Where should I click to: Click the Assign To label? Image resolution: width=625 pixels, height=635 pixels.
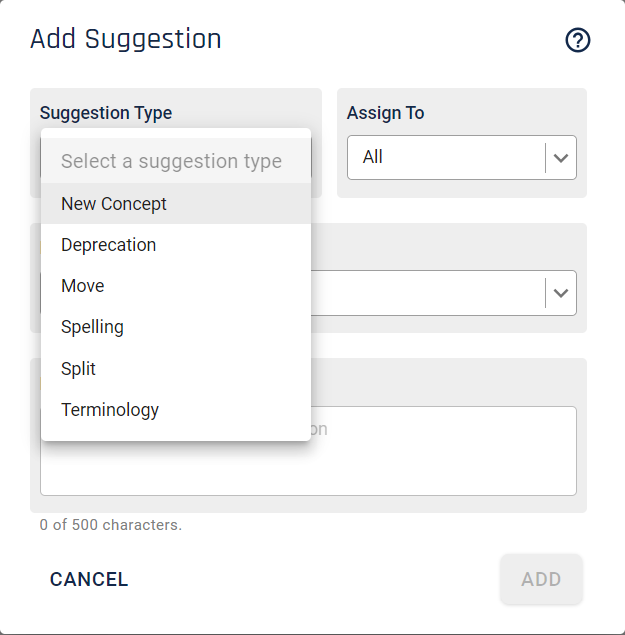tap(386, 113)
